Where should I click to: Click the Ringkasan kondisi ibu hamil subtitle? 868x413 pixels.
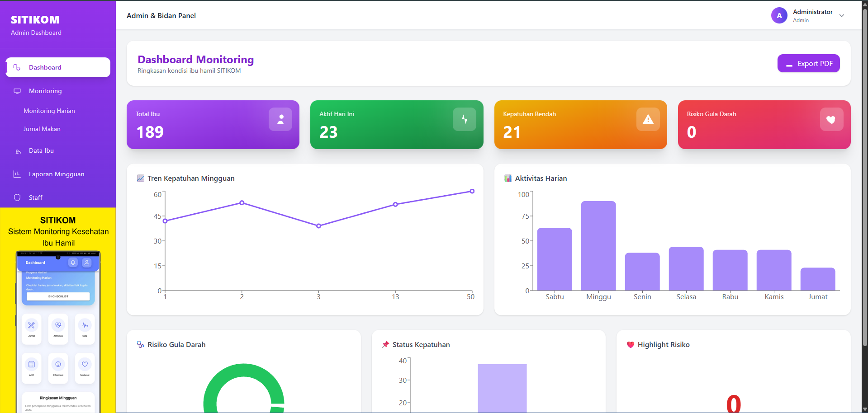tap(189, 70)
